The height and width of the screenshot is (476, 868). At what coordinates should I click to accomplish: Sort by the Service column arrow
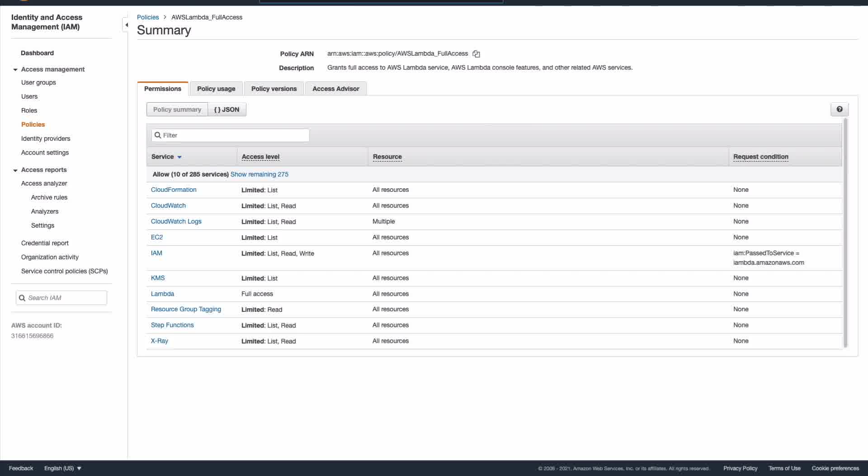tap(179, 157)
